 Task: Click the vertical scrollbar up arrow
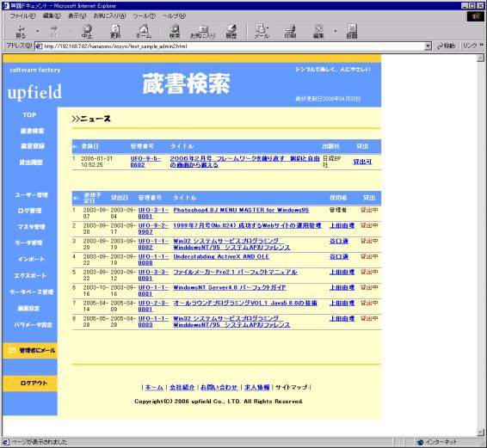[x=480, y=58]
